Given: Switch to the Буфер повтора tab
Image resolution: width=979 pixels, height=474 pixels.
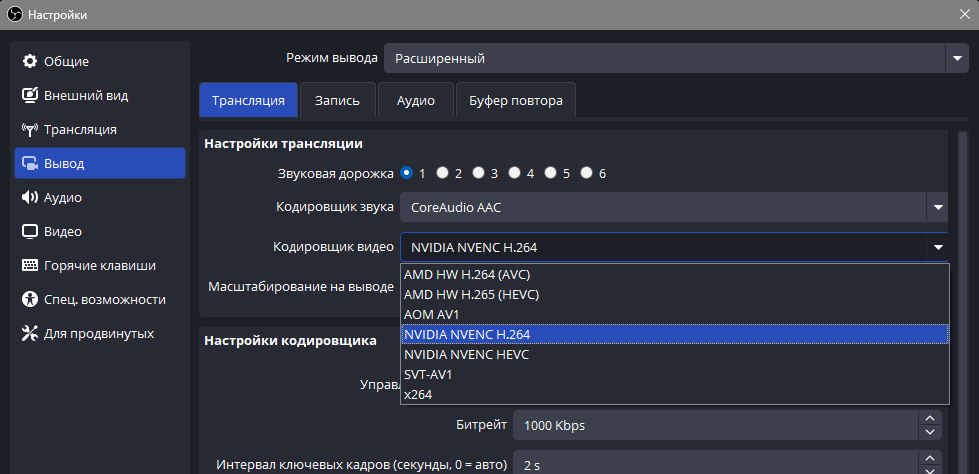Looking at the screenshot, I should click(x=516, y=100).
